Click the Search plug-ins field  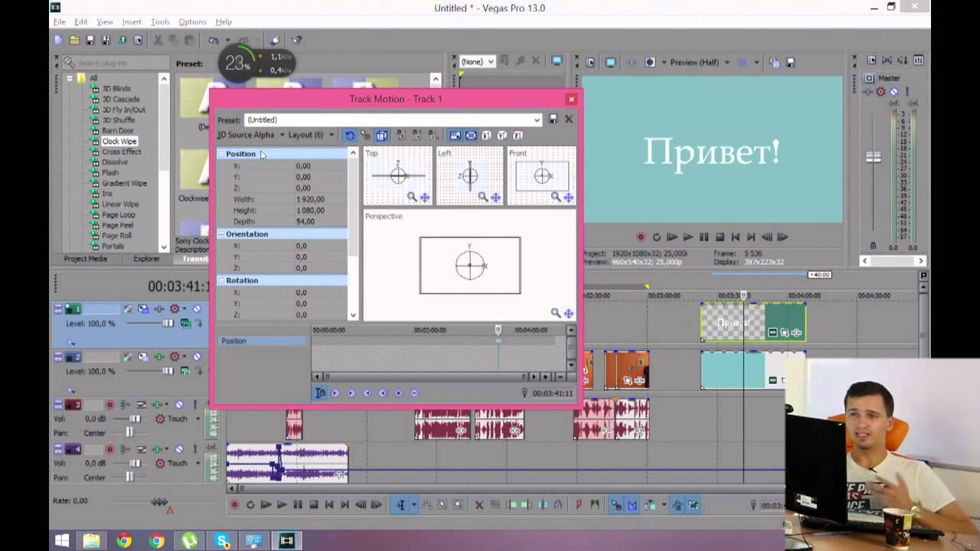click(115, 64)
